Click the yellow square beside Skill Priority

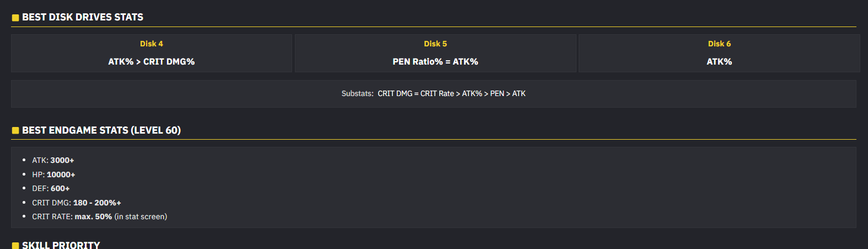(x=15, y=246)
